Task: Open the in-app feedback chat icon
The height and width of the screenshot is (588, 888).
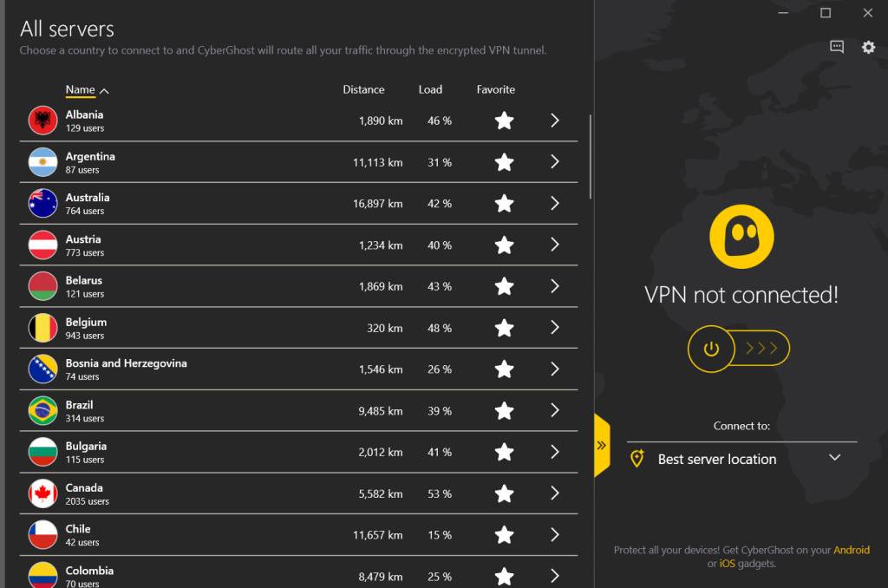Action: point(836,48)
